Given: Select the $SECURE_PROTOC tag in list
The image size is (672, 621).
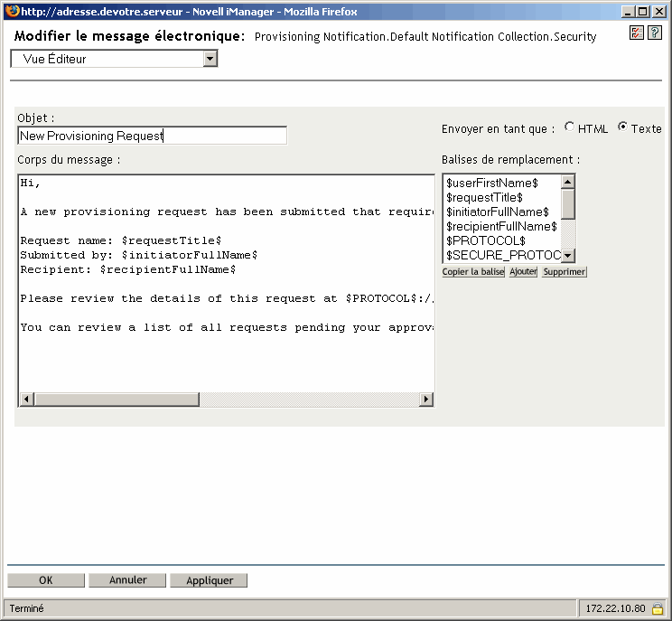Looking at the screenshot, I should point(503,255).
